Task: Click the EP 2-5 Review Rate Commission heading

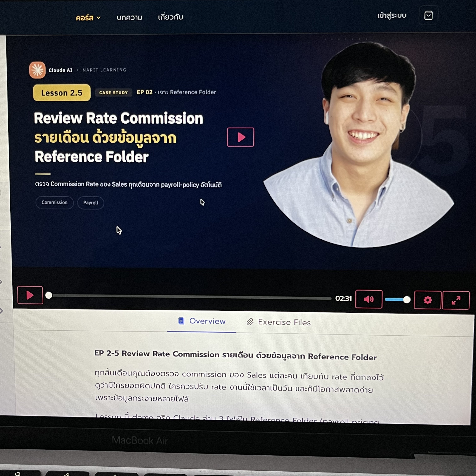Action: point(235,356)
